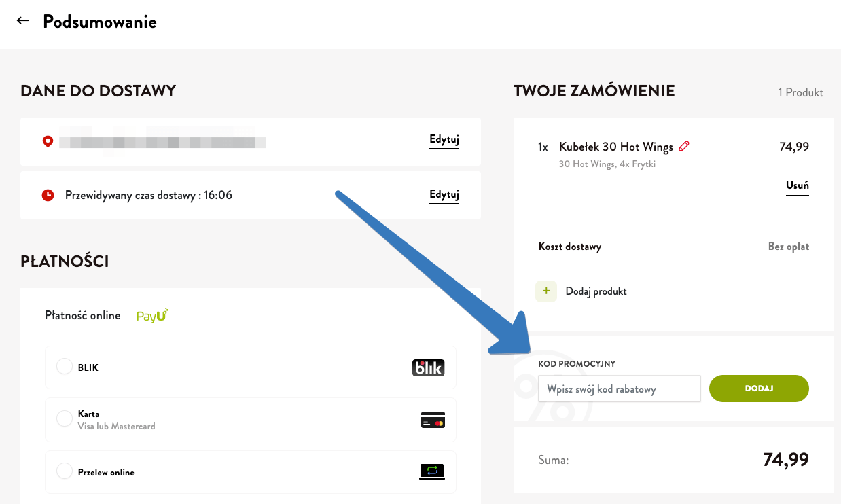This screenshot has width=841, height=504.
Task: Click the red clock delivery time icon
Action: click(48, 196)
